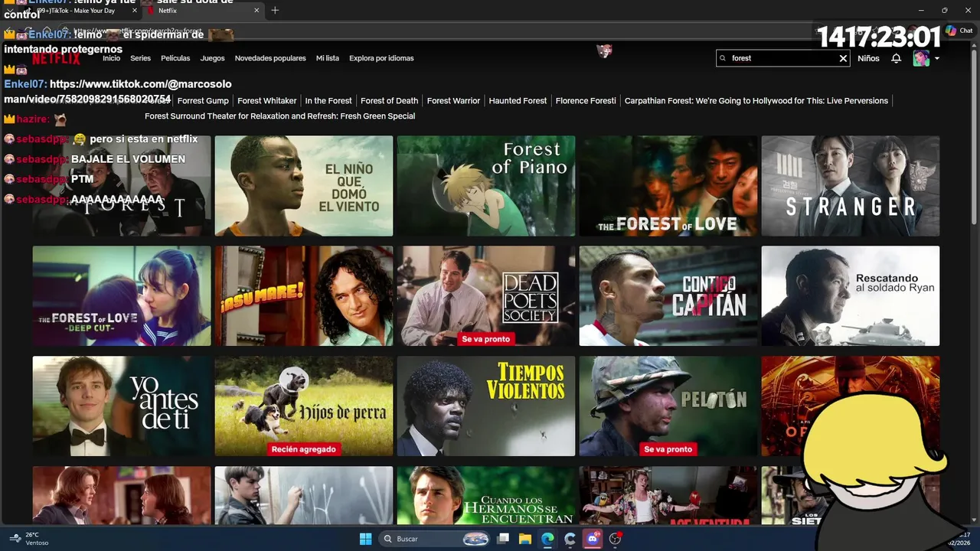980x551 pixels.
Task: Open a new browser tab
Action: pyautogui.click(x=275, y=11)
